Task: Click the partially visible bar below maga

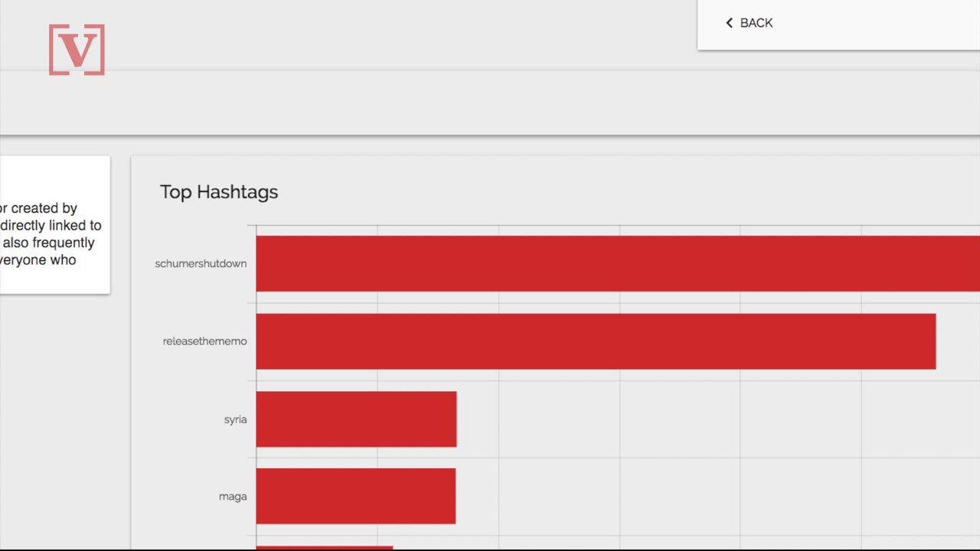Action: point(325,548)
